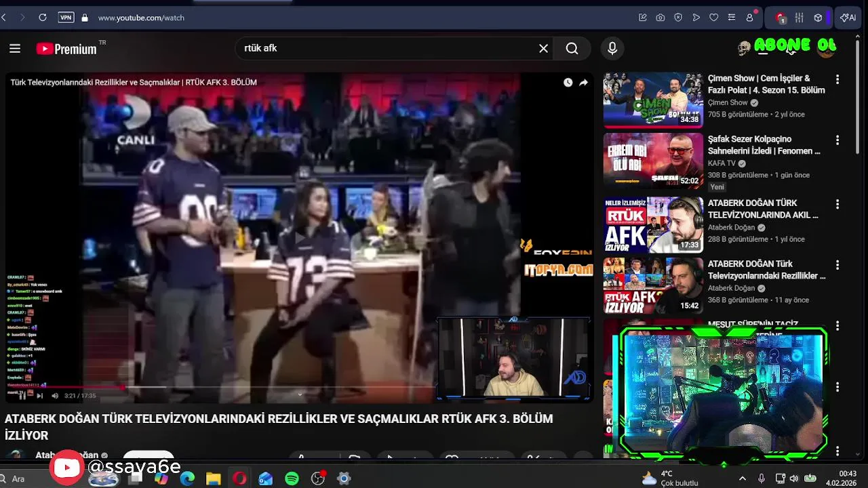Open the YouTube guide hamburger menu
The image size is (868, 488).
coord(15,48)
